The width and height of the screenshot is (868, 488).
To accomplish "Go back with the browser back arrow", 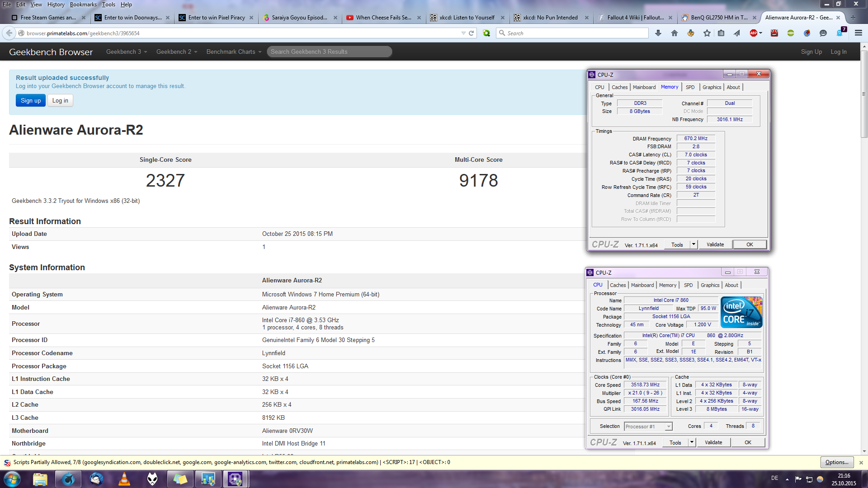I will [x=9, y=33].
